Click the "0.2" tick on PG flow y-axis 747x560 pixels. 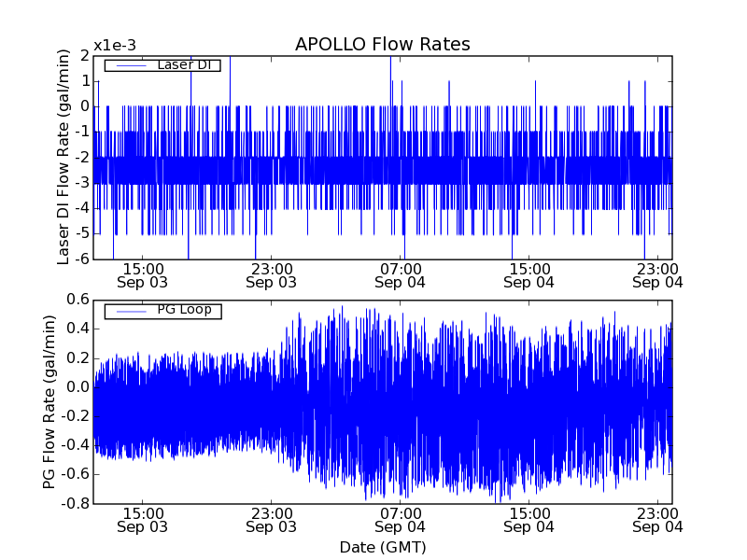(78, 357)
